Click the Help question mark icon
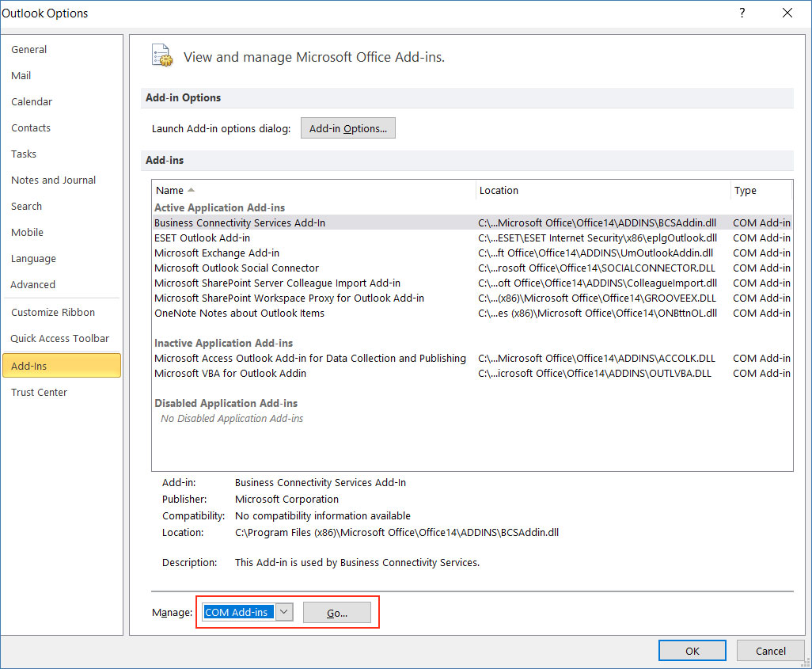The width and height of the screenshot is (812, 669). [742, 13]
